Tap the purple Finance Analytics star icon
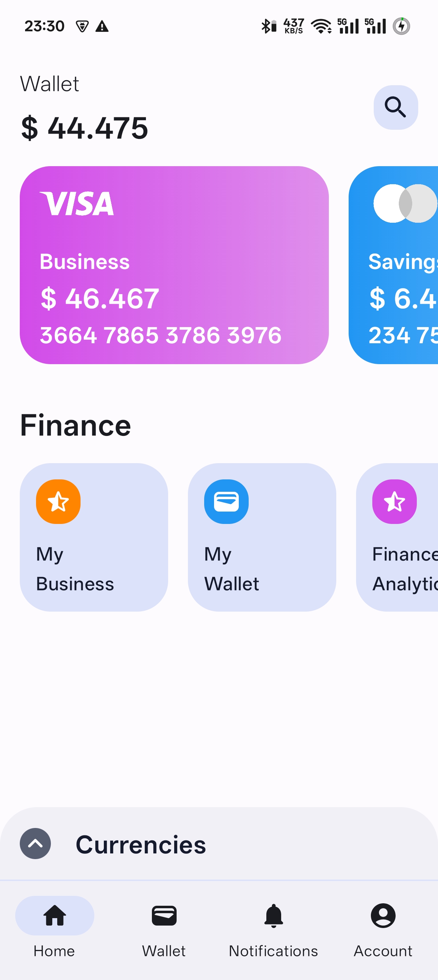Screen dimensions: 438x980 tap(394, 501)
